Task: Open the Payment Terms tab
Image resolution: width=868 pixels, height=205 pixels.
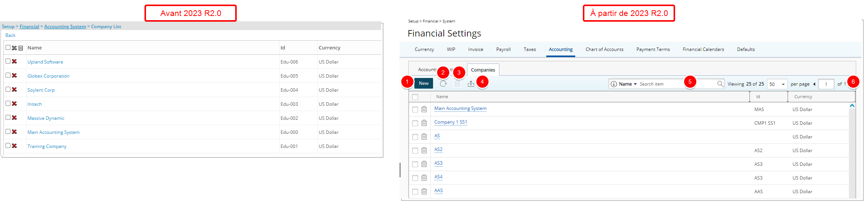Action: click(653, 49)
